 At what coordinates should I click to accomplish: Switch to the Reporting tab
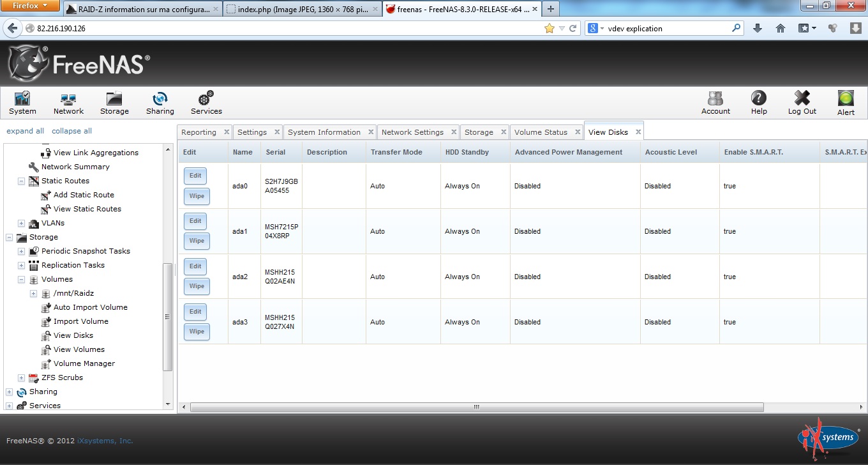point(198,132)
